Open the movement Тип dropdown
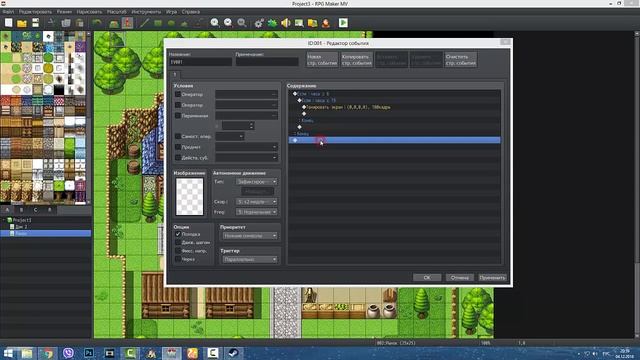 point(256,182)
